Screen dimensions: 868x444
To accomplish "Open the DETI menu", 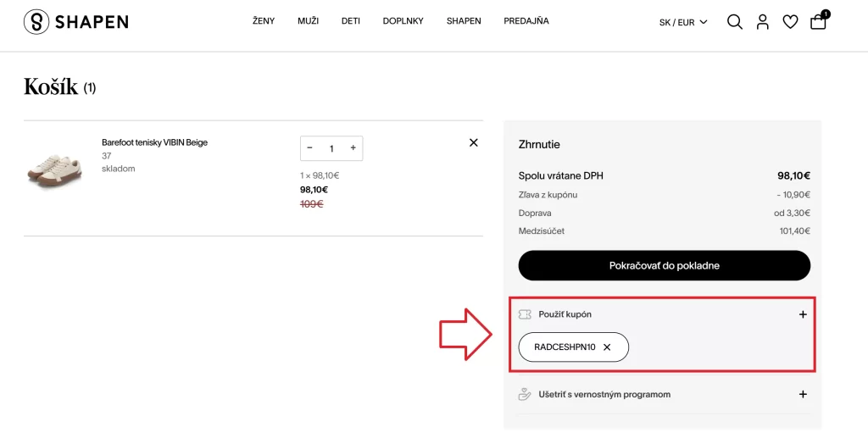I will [350, 21].
